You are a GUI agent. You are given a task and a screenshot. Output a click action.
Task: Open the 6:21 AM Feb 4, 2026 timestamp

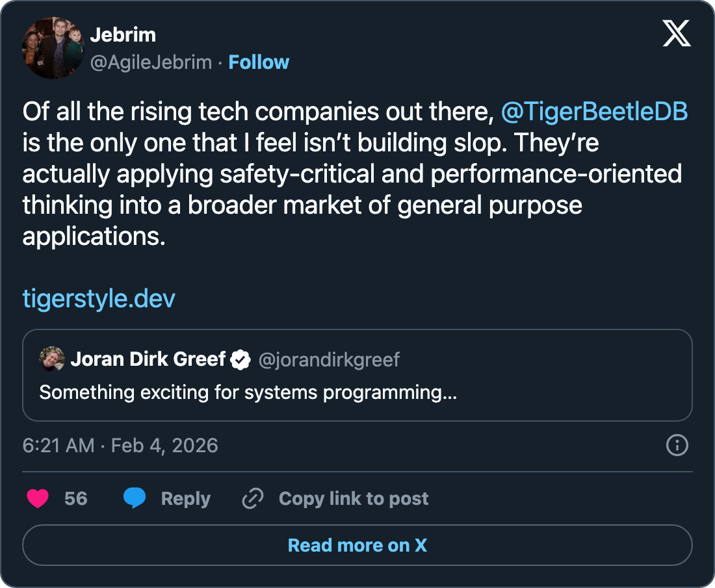120,446
